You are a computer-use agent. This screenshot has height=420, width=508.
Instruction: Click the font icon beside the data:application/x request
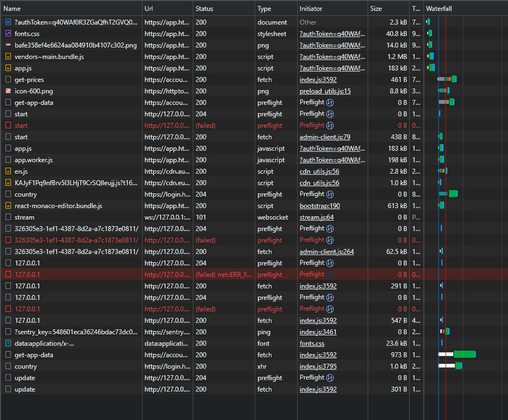7,343
